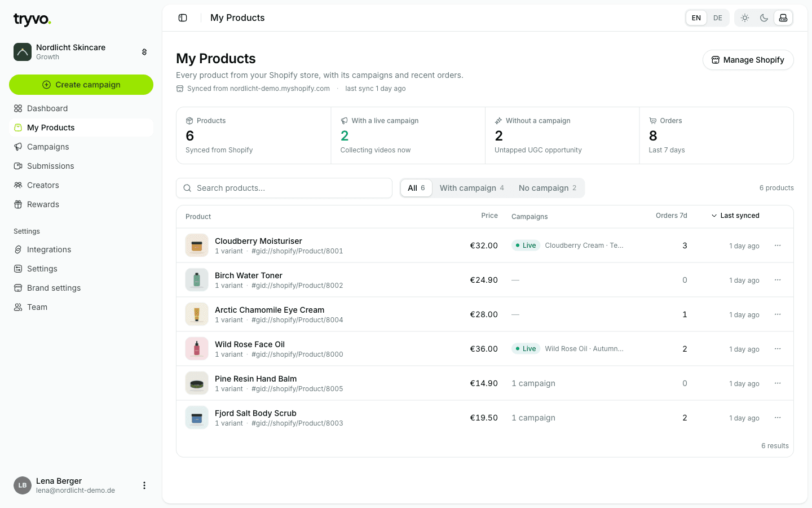Navigate to Creators page
The height and width of the screenshot is (508, 812).
(x=81, y=185)
